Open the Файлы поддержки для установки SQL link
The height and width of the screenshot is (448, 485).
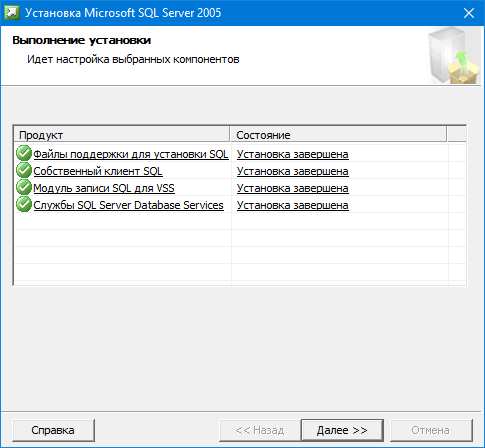[x=131, y=154]
